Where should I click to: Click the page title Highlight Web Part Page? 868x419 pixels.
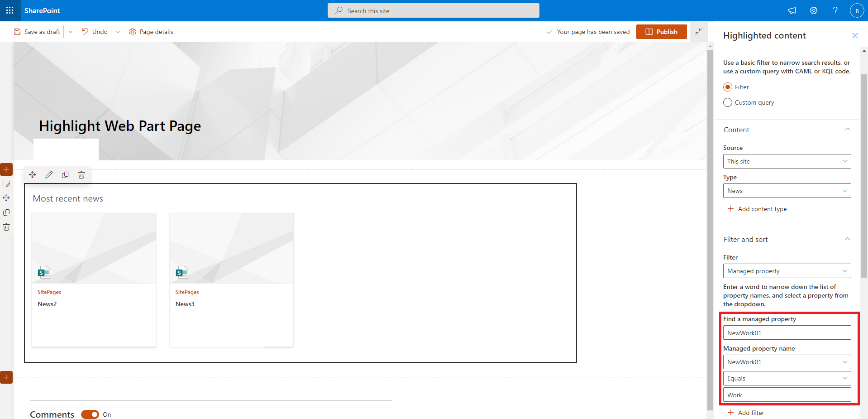(120, 126)
